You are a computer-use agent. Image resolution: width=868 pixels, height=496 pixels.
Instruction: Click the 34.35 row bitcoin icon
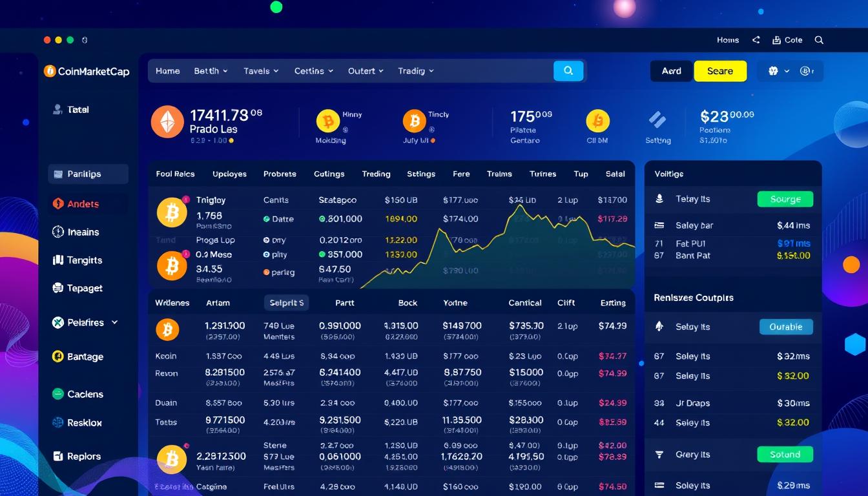[x=172, y=265]
